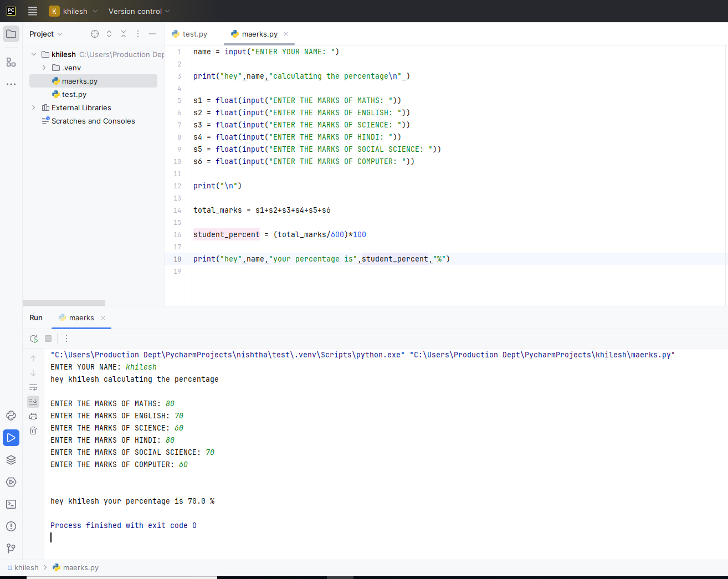
Task: Collapse all items in Project panel
Action: 124,34
